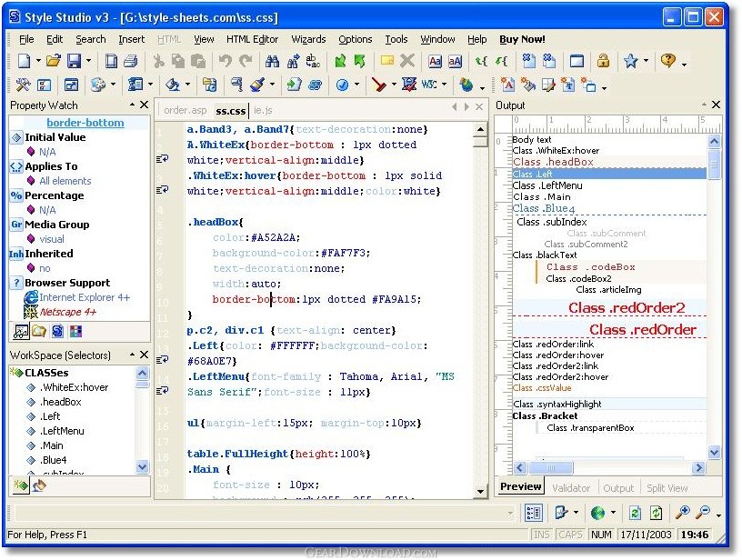Open the dropdown next to blue checkmark icon

point(356,85)
